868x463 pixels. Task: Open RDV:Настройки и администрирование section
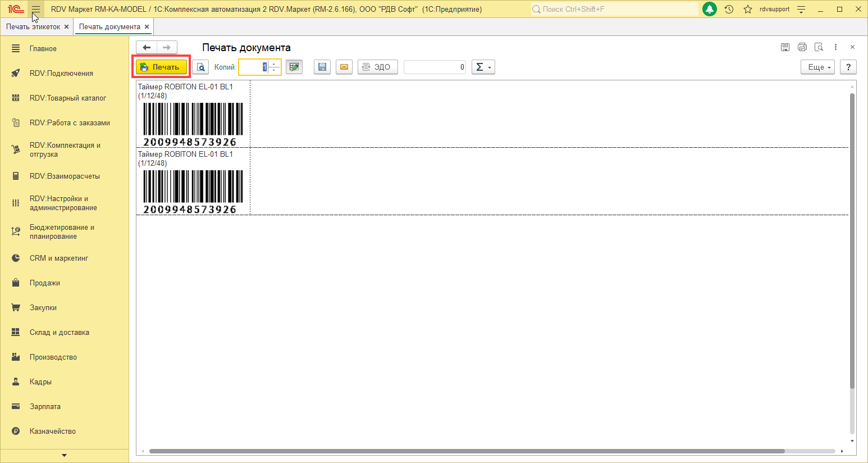tap(65, 203)
